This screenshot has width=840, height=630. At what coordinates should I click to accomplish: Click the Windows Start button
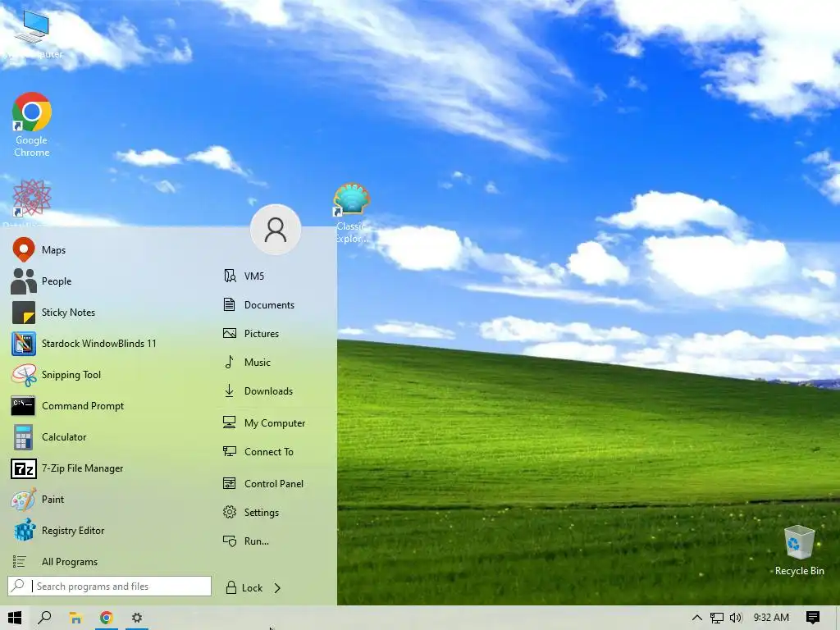[x=15, y=618]
